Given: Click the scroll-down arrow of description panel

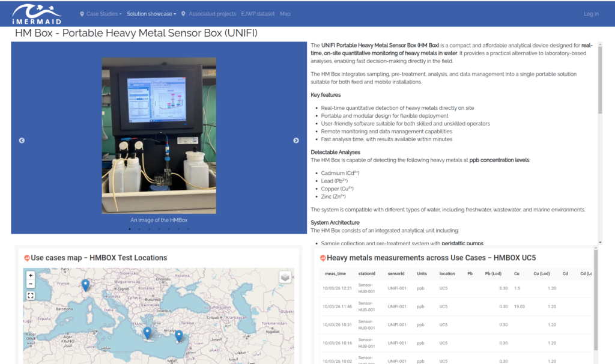Looking at the screenshot, I should click(600, 243).
